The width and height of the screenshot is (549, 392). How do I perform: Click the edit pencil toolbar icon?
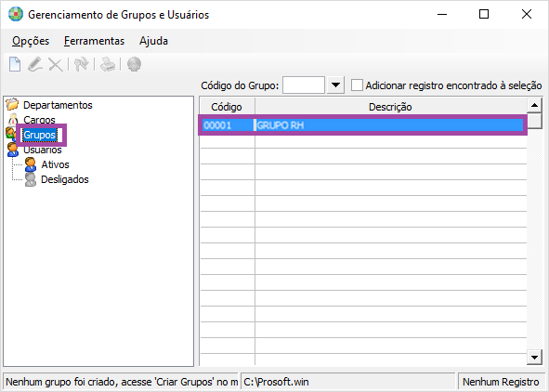pos(35,64)
